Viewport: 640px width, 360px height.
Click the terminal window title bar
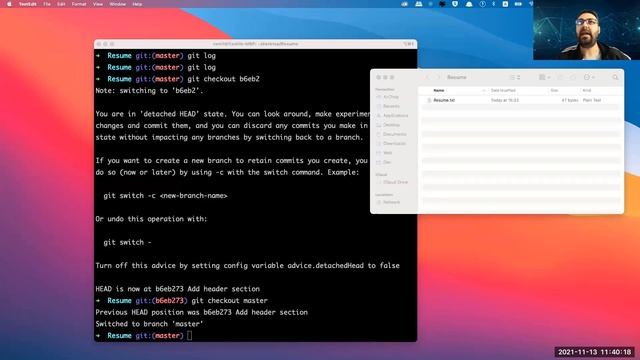coord(256,44)
